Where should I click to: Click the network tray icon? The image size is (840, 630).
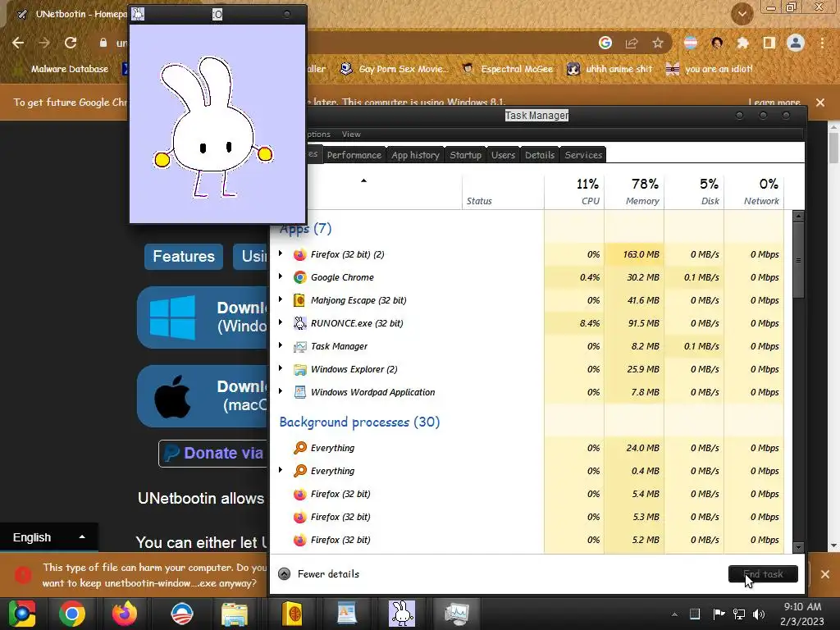pos(739,614)
